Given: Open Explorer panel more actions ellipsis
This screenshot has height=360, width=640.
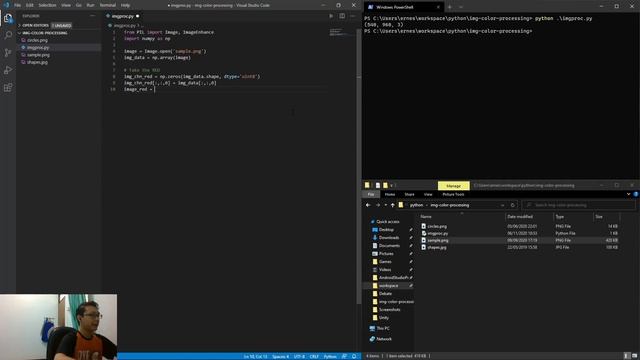Looking at the screenshot, I should (x=93, y=16).
